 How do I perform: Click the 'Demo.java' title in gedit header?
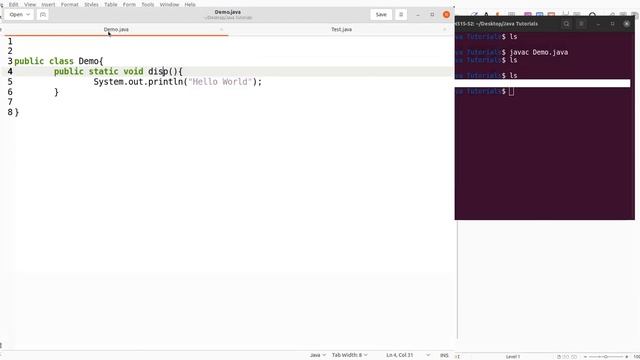[x=228, y=12]
